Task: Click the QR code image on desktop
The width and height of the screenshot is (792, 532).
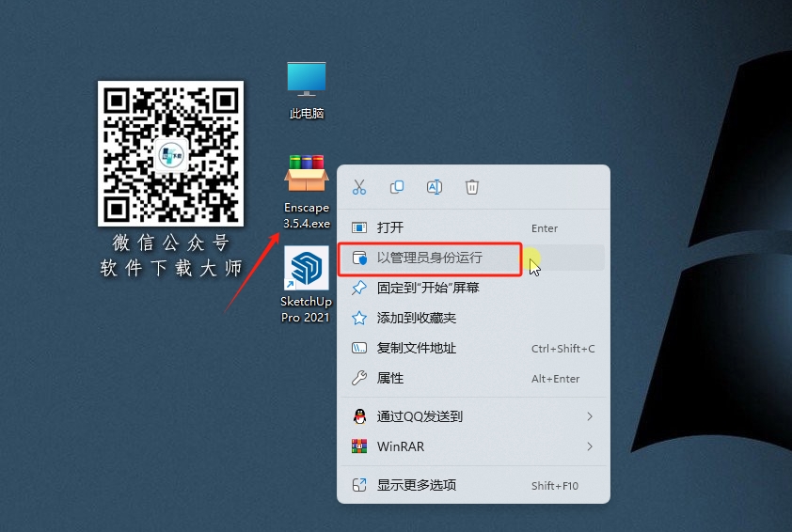Action: tap(171, 153)
